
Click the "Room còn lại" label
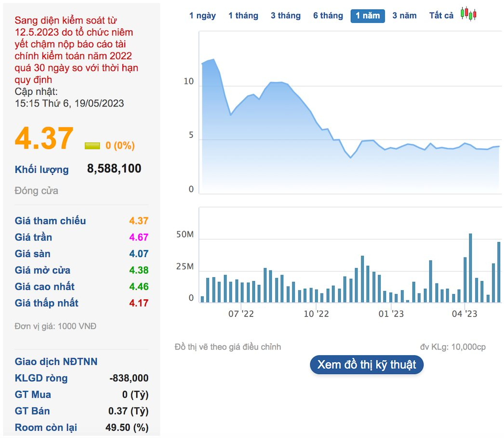coord(46,427)
